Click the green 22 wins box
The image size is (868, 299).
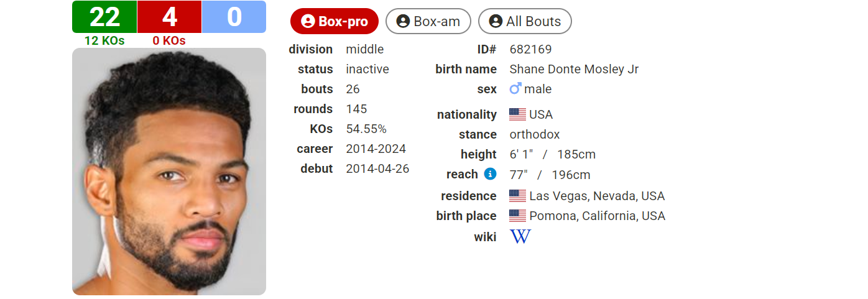point(104,17)
